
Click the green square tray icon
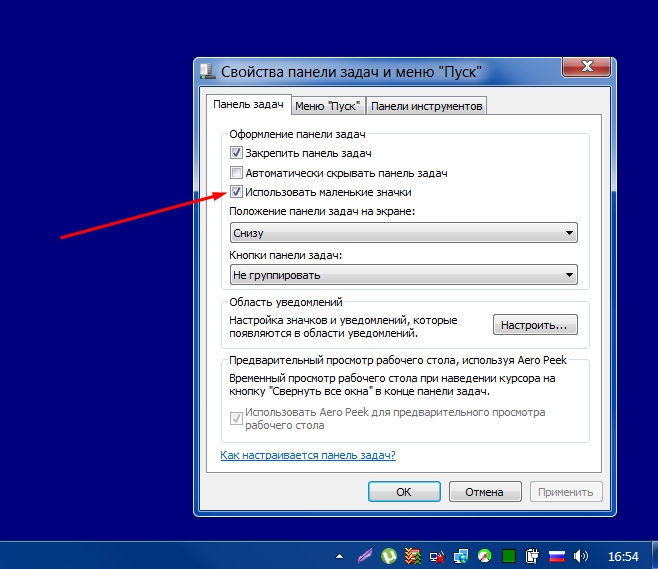point(509,555)
